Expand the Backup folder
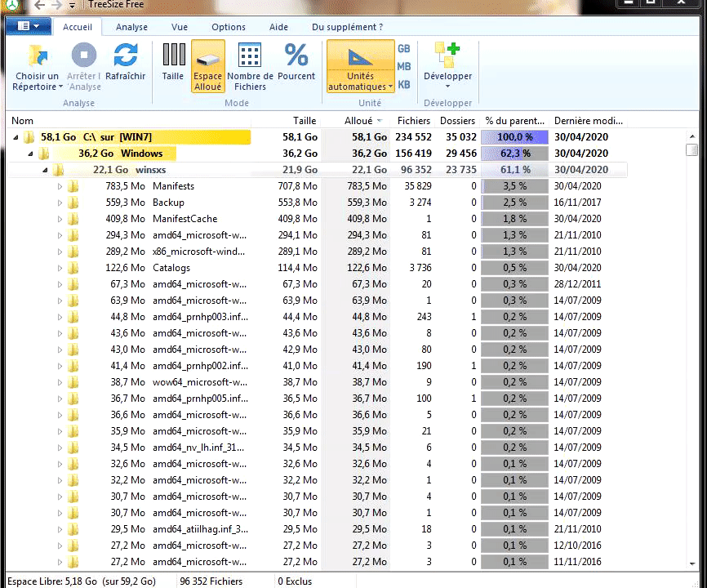Screen dimensions: 707x588 click(x=60, y=203)
